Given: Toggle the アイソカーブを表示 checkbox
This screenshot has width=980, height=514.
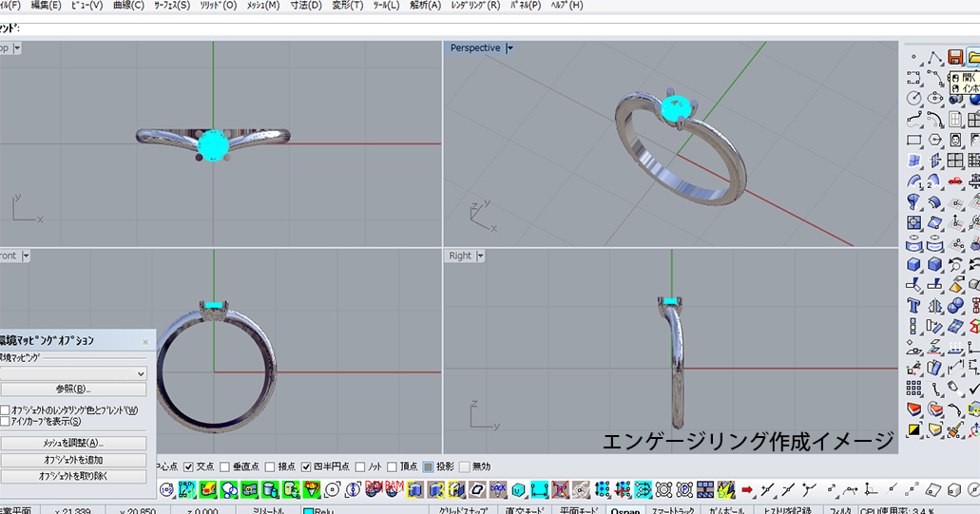Looking at the screenshot, I should pyautogui.click(x=5, y=421).
